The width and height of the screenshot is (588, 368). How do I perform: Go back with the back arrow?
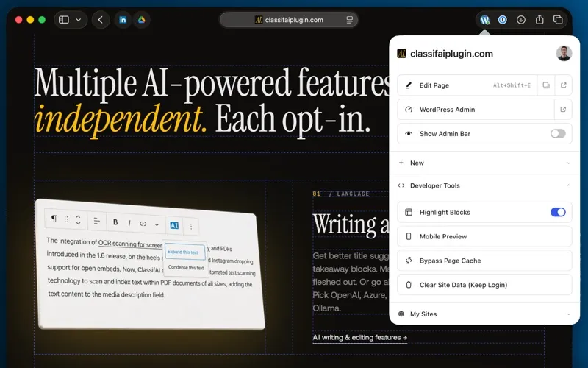[x=101, y=20]
